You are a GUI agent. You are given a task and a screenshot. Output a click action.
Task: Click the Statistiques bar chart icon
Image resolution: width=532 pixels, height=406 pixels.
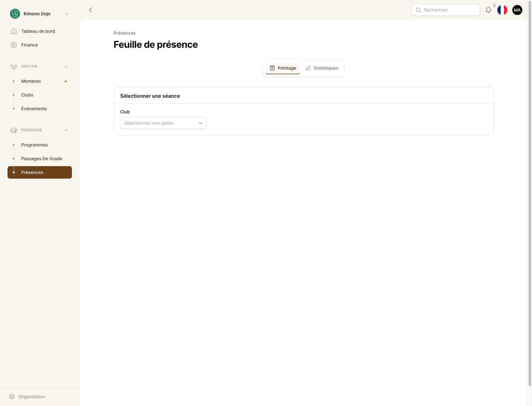(308, 68)
